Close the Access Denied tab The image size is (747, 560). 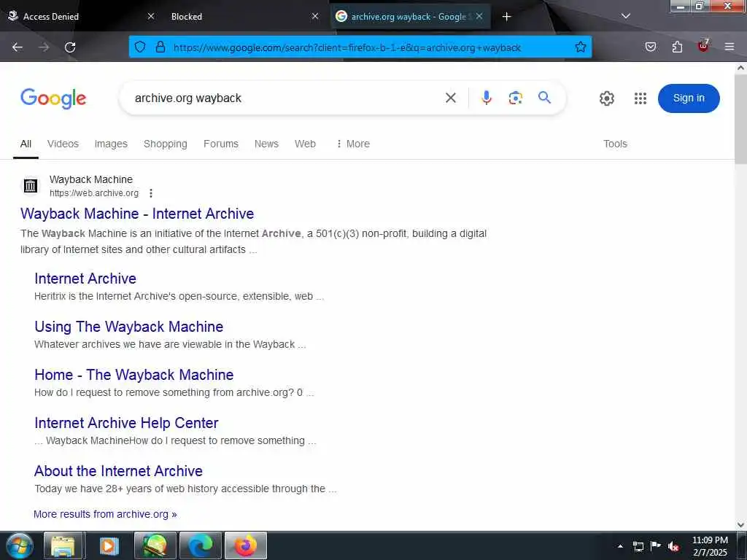pyautogui.click(x=150, y=16)
